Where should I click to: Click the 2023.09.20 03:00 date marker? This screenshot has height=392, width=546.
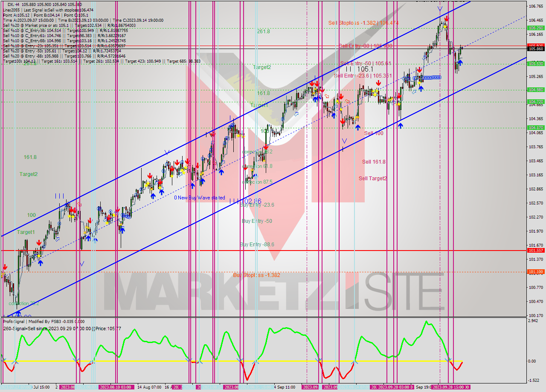394,387
